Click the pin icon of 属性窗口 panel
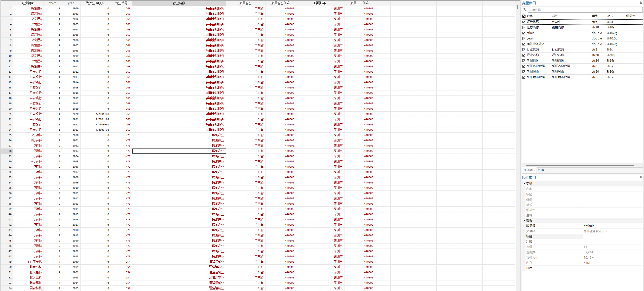644x291 pixels. point(641,178)
